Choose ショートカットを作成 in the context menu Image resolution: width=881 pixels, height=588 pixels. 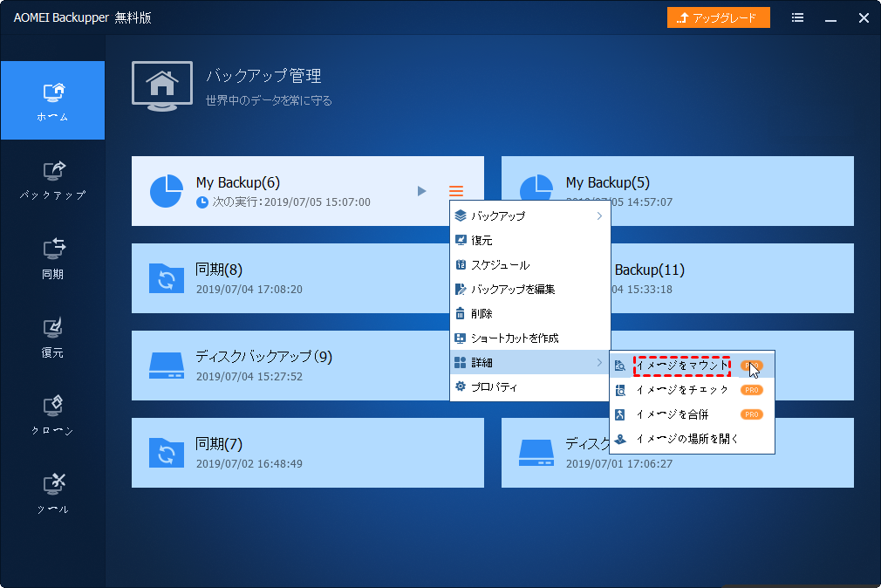[x=529, y=338]
